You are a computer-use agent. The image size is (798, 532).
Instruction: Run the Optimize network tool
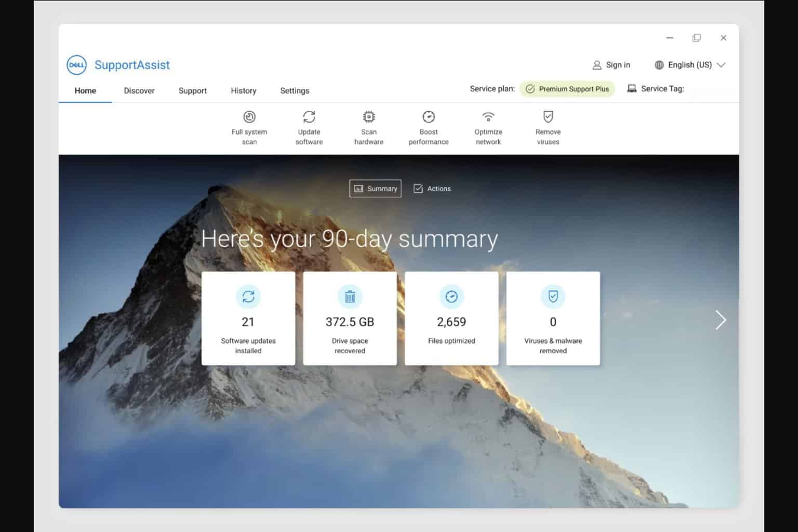(488, 128)
